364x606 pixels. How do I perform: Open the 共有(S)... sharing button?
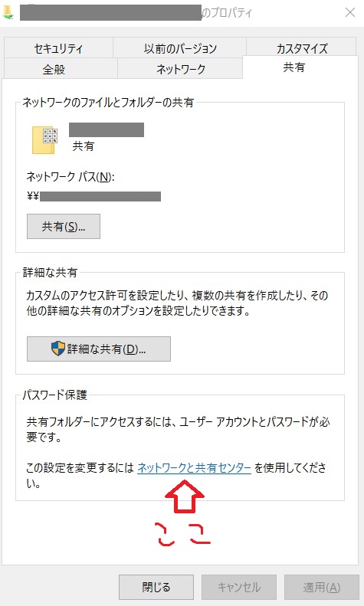(64, 226)
